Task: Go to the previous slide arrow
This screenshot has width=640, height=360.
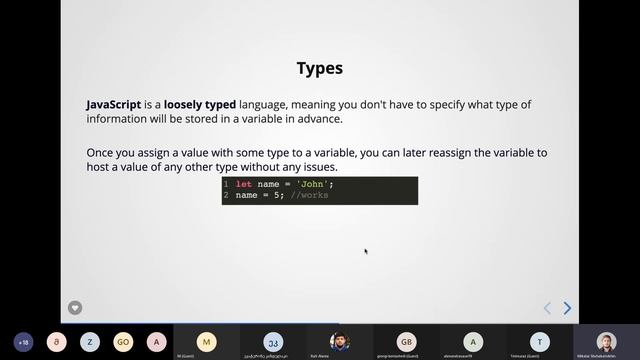Action: pos(547,308)
